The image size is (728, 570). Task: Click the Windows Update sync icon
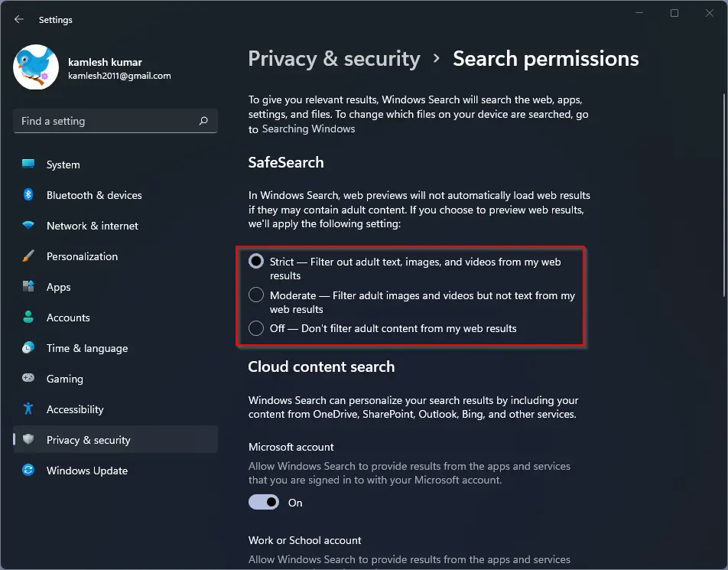tap(28, 470)
